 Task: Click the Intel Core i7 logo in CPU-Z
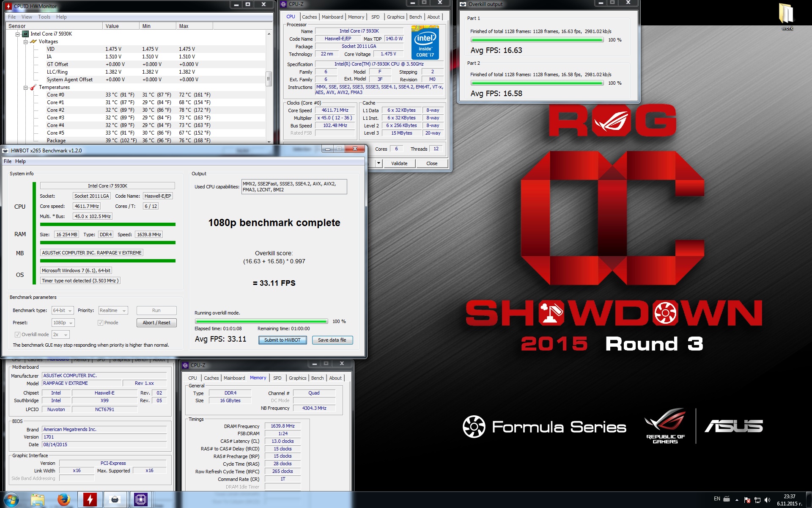click(425, 42)
